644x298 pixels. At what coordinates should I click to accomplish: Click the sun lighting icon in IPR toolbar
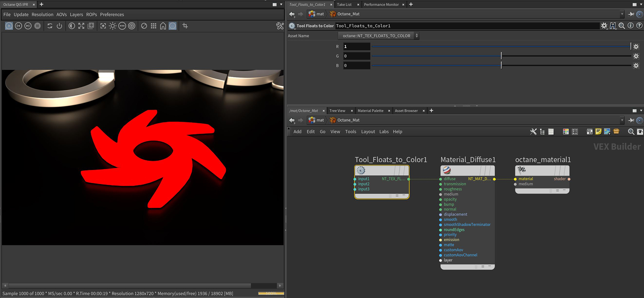tap(112, 26)
